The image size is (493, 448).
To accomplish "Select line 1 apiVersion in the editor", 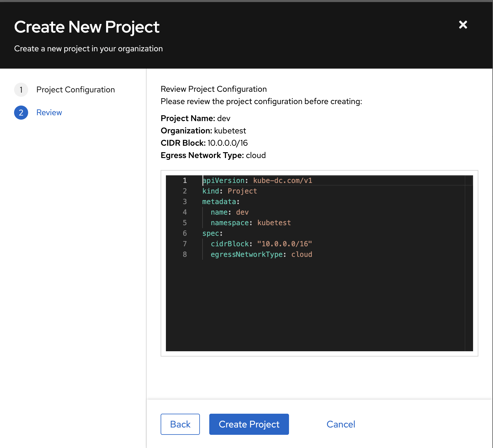I will click(x=256, y=180).
